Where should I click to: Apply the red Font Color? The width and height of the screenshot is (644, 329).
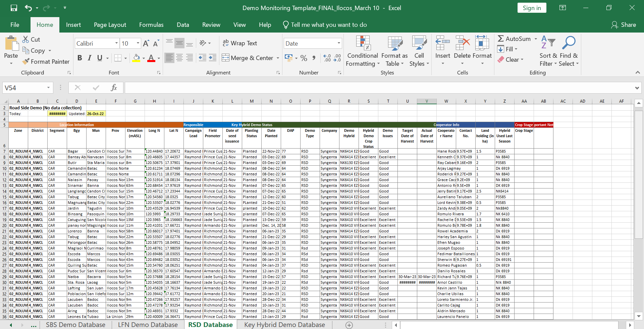151,58
